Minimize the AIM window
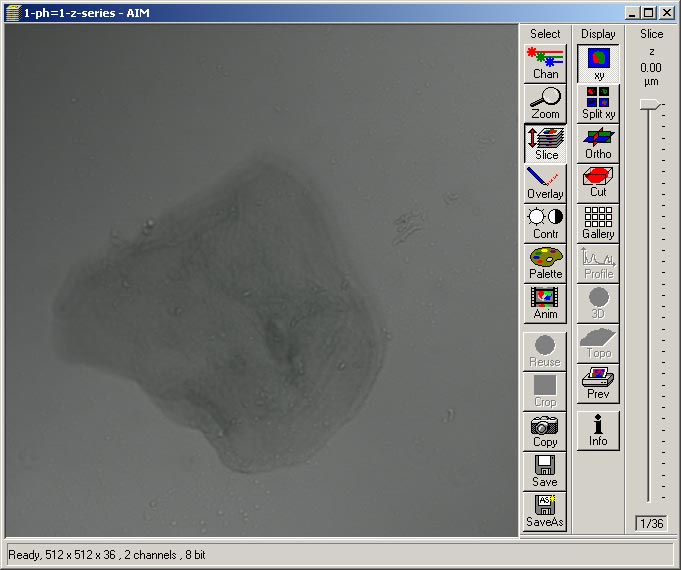Image resolution: width=681 pixels, height=570 pixels. tap(632, 13)
